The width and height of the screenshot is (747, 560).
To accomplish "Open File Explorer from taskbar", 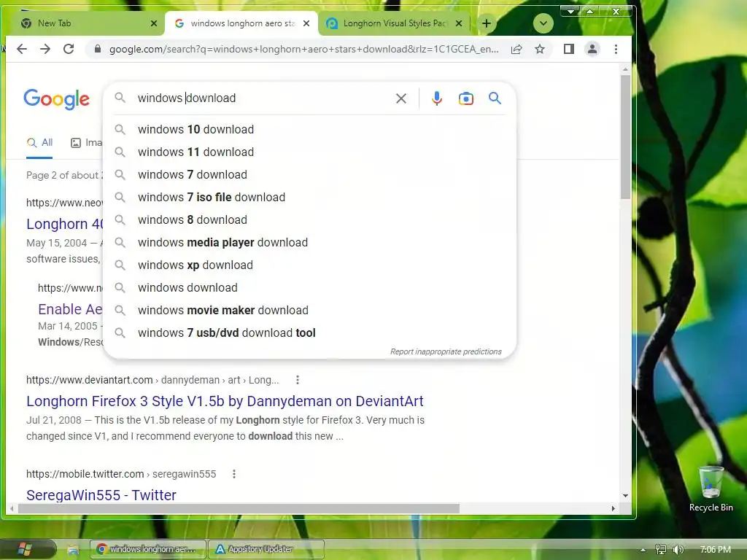I will pos(73,550).
